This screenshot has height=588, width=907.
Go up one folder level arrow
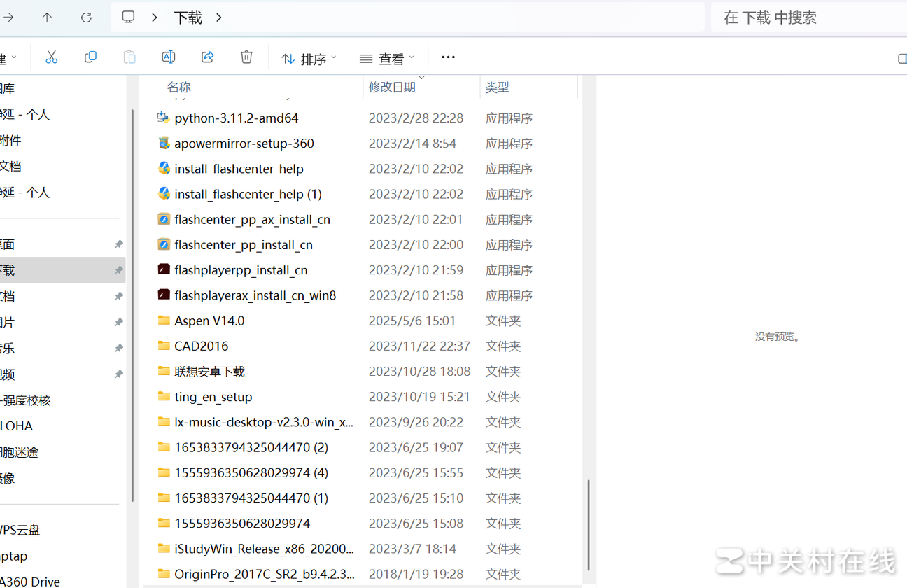(47, 17)
